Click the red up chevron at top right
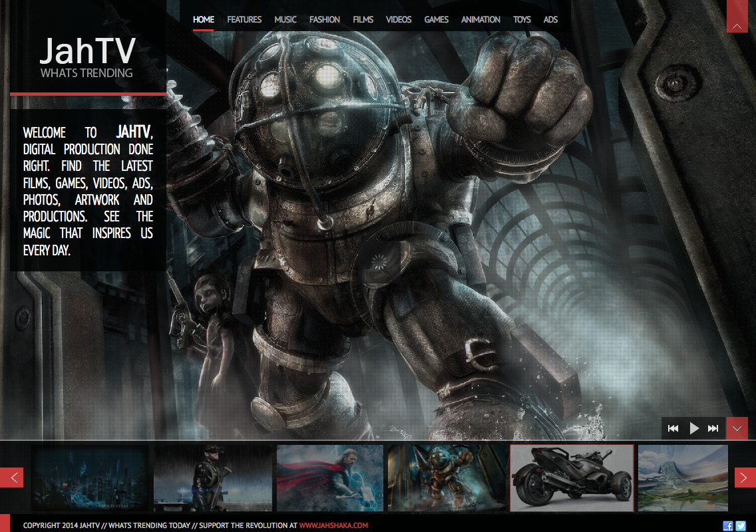 click(x=737, y=17)
